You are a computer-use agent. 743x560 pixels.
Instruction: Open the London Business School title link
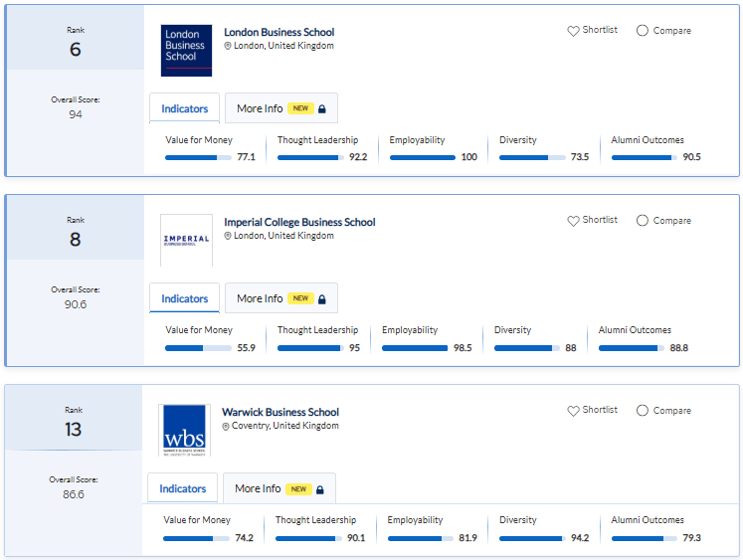tap(279, 32)
